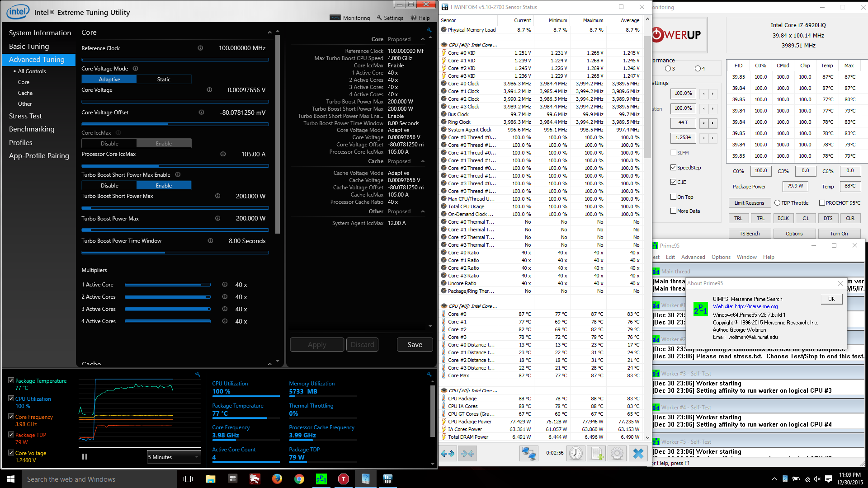This screenshot has width=868, height=488.
Task: Open the action center notification icon
Action: click(x=829, y=479)
